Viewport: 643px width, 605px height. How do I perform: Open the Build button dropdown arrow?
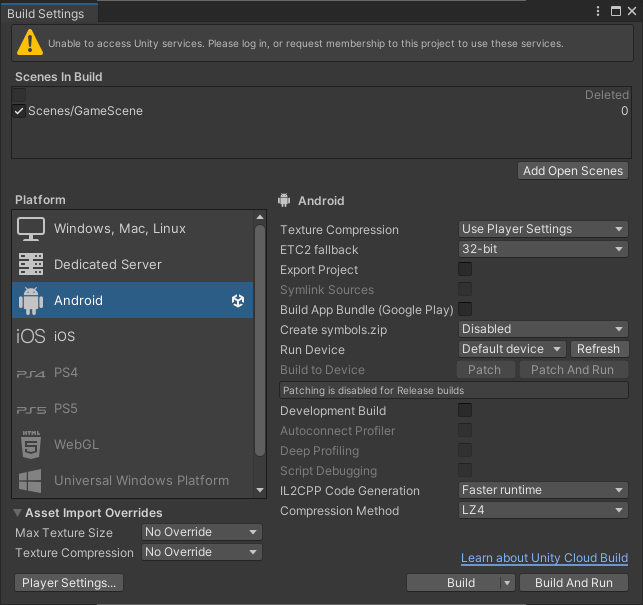507,583
